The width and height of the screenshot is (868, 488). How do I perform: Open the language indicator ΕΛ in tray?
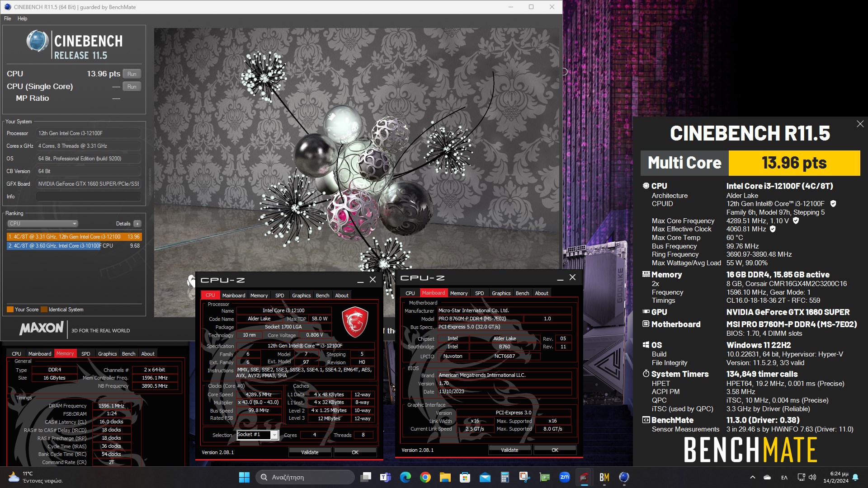tap(784, 477)
